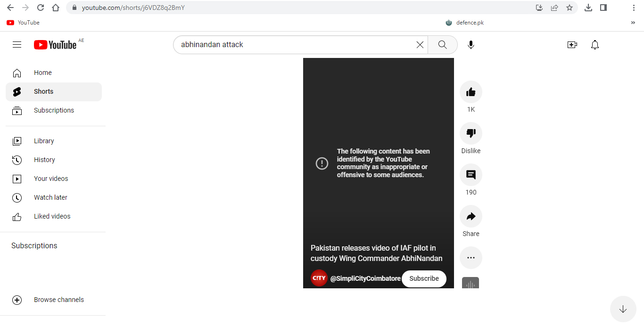Select Shorts in the sidebar

click(54, 91)
